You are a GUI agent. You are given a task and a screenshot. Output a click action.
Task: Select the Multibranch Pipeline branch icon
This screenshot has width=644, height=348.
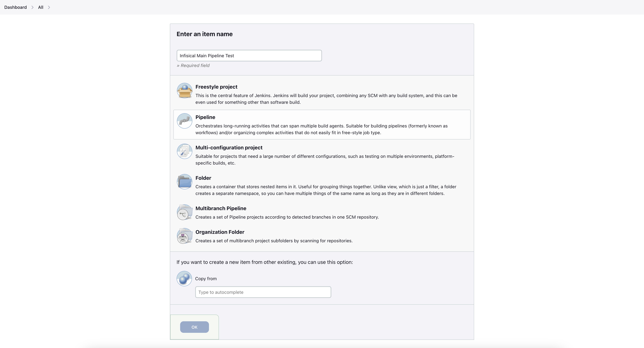pos(184,212)
